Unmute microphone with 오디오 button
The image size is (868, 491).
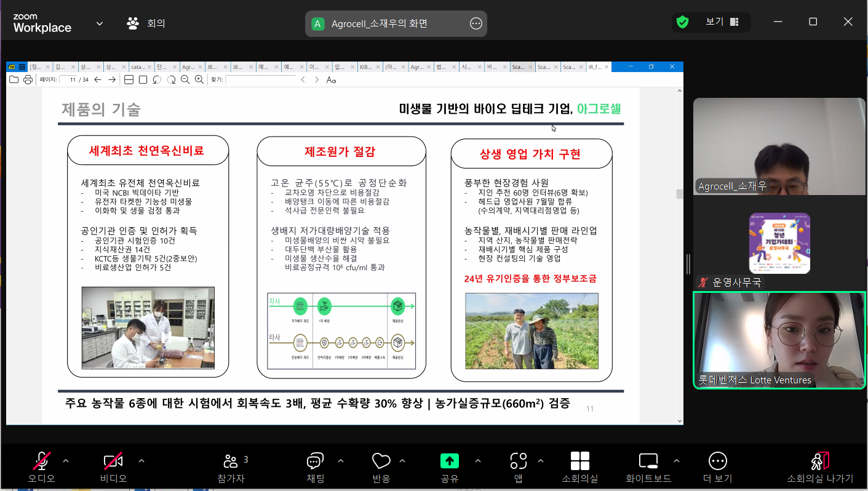(42, 468)
